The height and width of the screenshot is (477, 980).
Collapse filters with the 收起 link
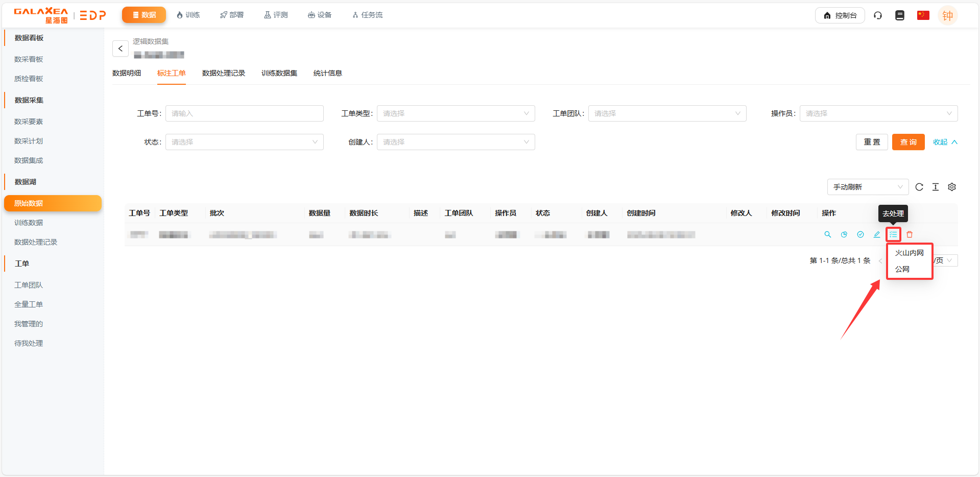944,142
